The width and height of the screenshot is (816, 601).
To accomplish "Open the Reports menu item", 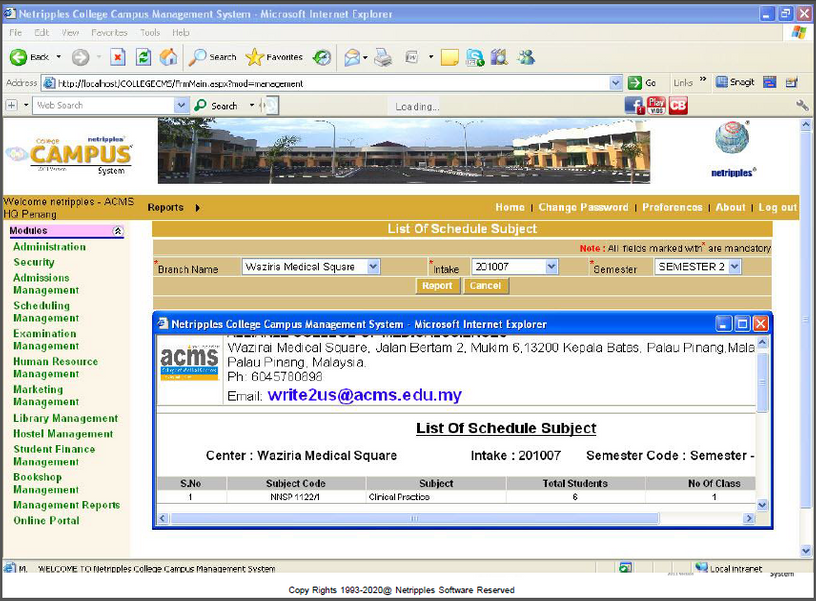I will (x=165, y=208).
